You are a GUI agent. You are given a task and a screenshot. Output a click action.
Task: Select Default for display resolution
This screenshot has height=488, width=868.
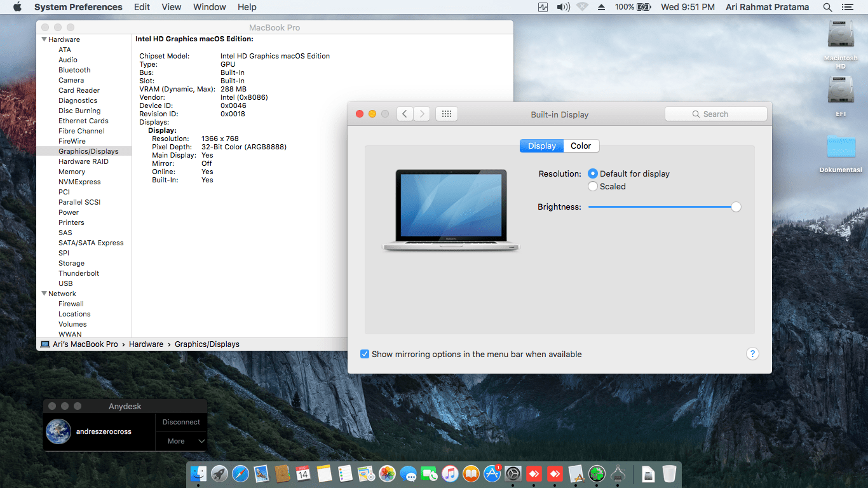593,173
